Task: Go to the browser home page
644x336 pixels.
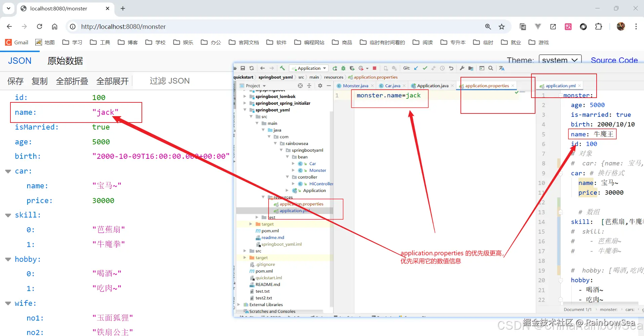Action: pyautogui.click(x=54, y=27)
